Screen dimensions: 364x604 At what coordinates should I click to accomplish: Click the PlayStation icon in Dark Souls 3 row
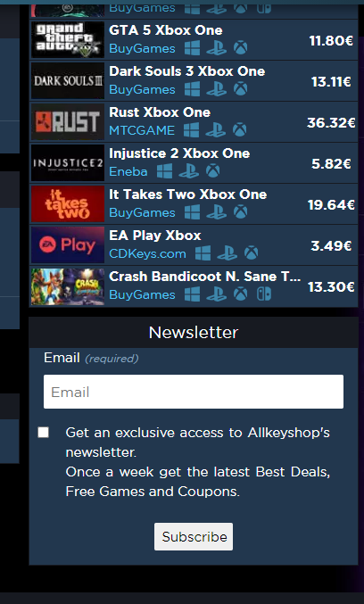pyautogui.click(x=216, y=89)
